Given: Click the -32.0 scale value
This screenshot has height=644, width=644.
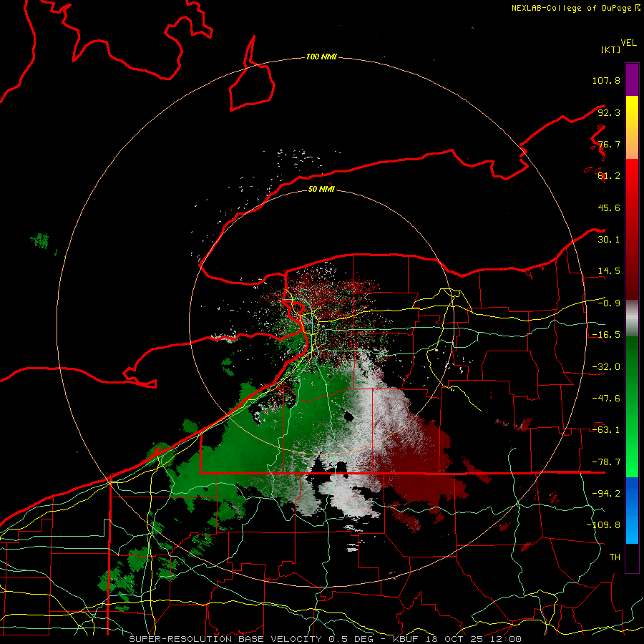Looking at the screenshot, I should (x=606, y=367).
